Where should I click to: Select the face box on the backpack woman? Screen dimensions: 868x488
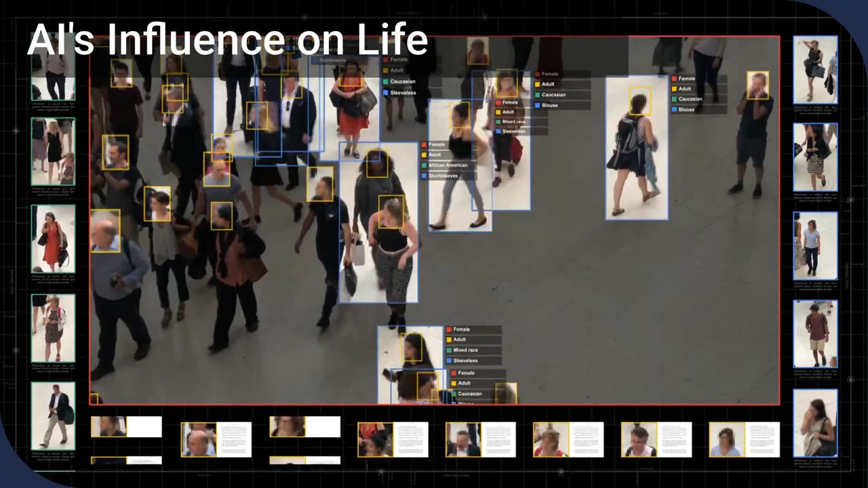click(x=639, y=101)
